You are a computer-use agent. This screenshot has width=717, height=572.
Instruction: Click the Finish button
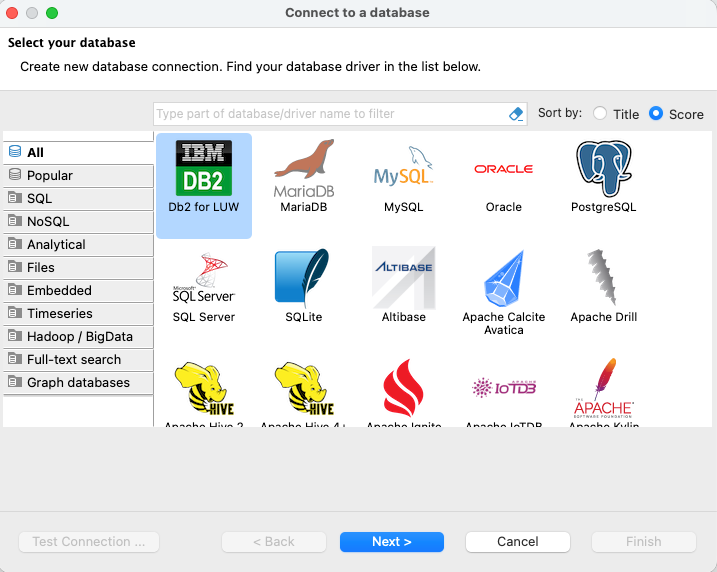click(644, 542)
